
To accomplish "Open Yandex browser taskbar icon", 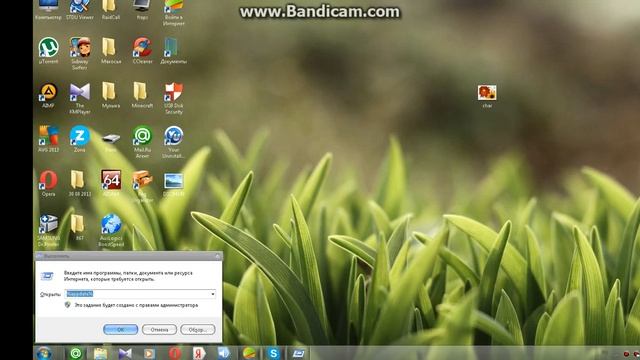I will [199, 353].
